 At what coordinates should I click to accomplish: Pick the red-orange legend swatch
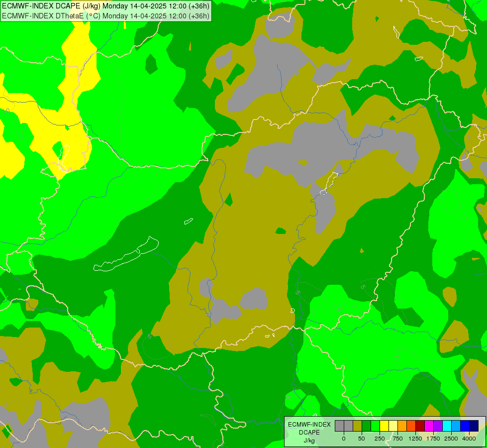tap(411, 426)
